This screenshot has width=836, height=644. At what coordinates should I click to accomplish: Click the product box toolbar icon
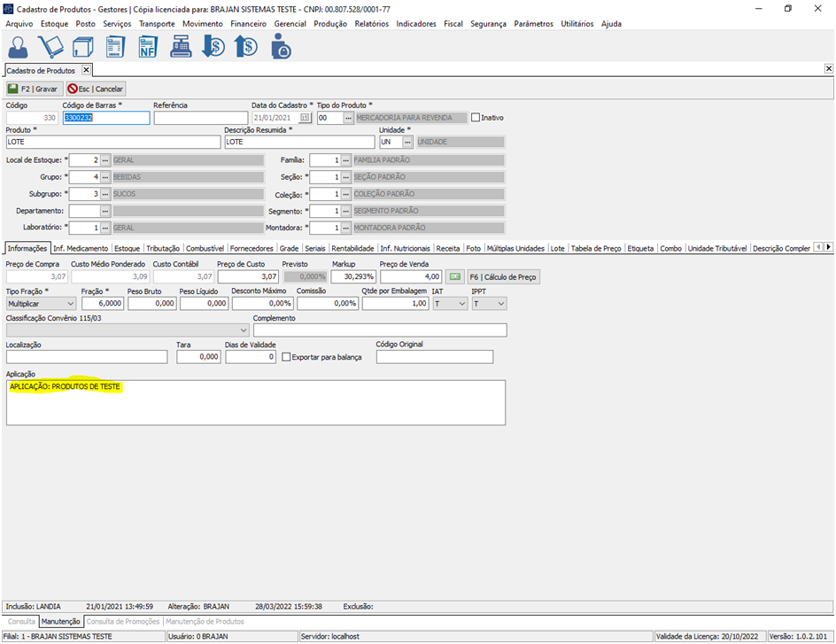[x=83, y=47]
